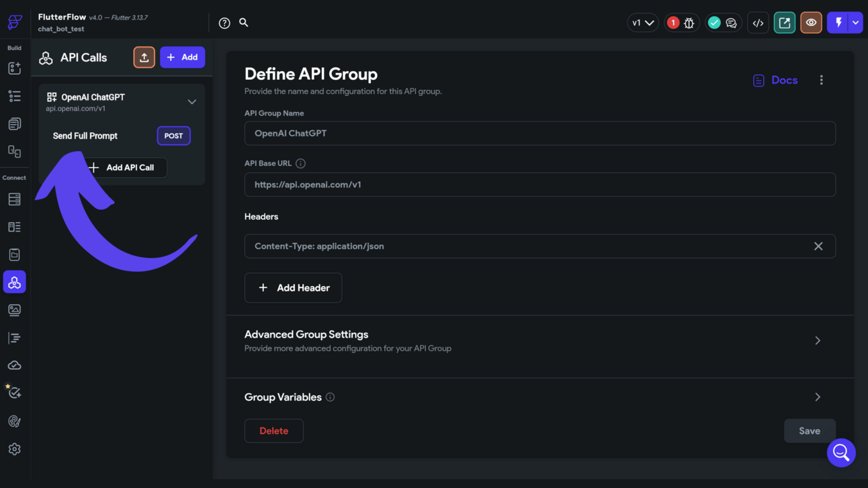Open the Settings gear sidebar icon
868x488 pixels.
coord(14,449)
